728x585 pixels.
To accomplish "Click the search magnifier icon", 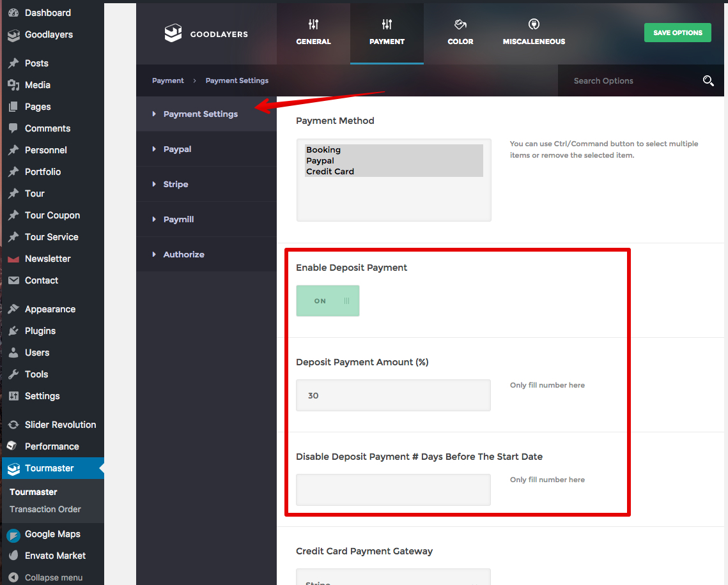I will click(708, 81).
